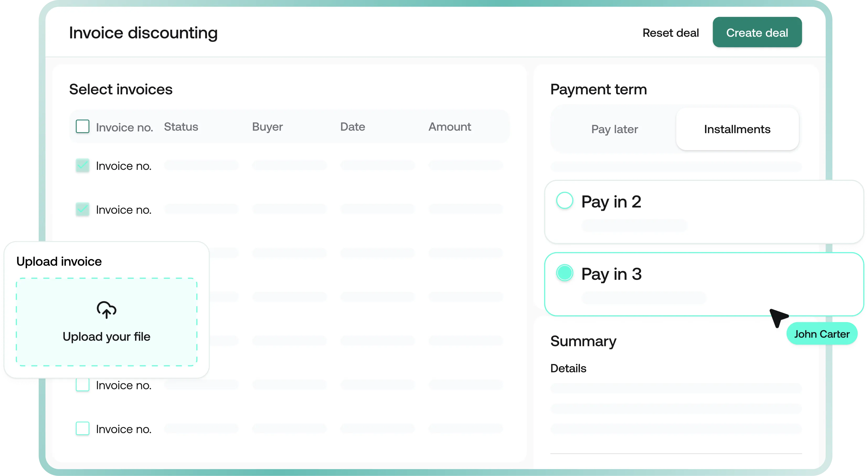This screenshot has width=868, height=476.
Task: Click the Status column header
Action: 181,127
